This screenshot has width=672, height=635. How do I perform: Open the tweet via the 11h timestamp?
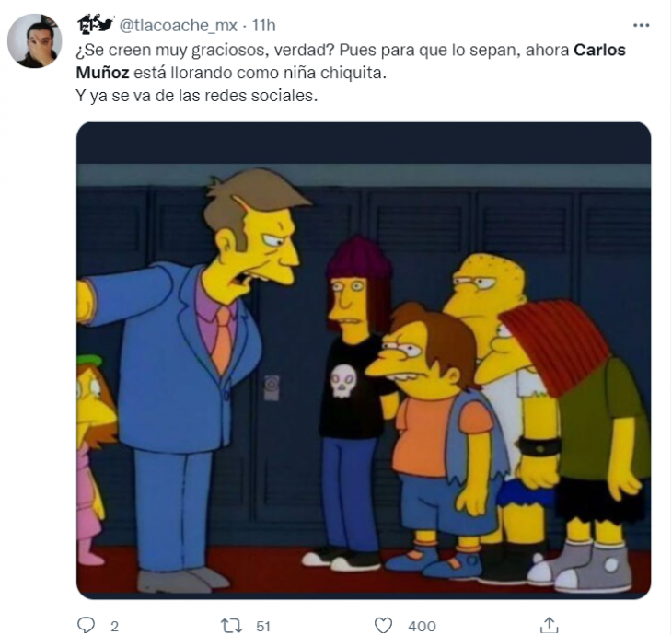[263, 26]
